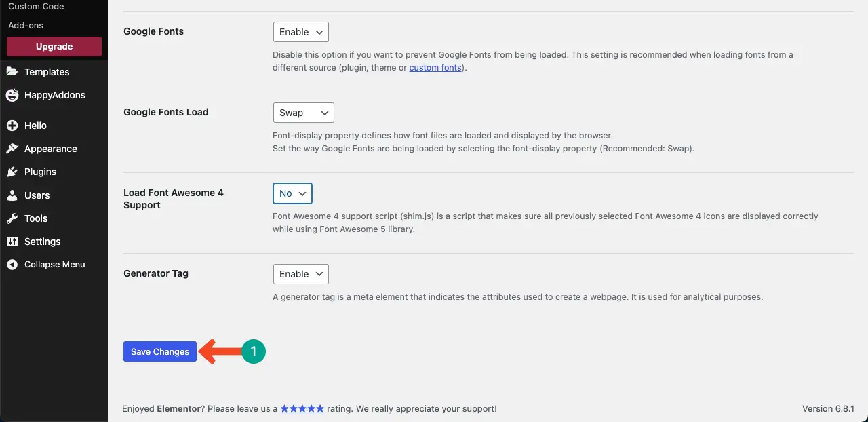Viewport: 868px width, 422px height.
Task: Open the Generator Tag Enable dropdown
Action: [x=301, y=274]
